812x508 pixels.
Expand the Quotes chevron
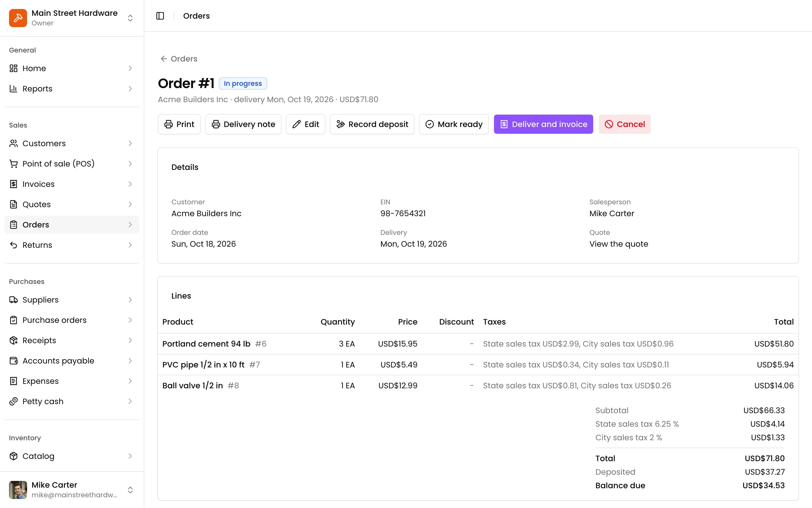[x=130, y=204]
